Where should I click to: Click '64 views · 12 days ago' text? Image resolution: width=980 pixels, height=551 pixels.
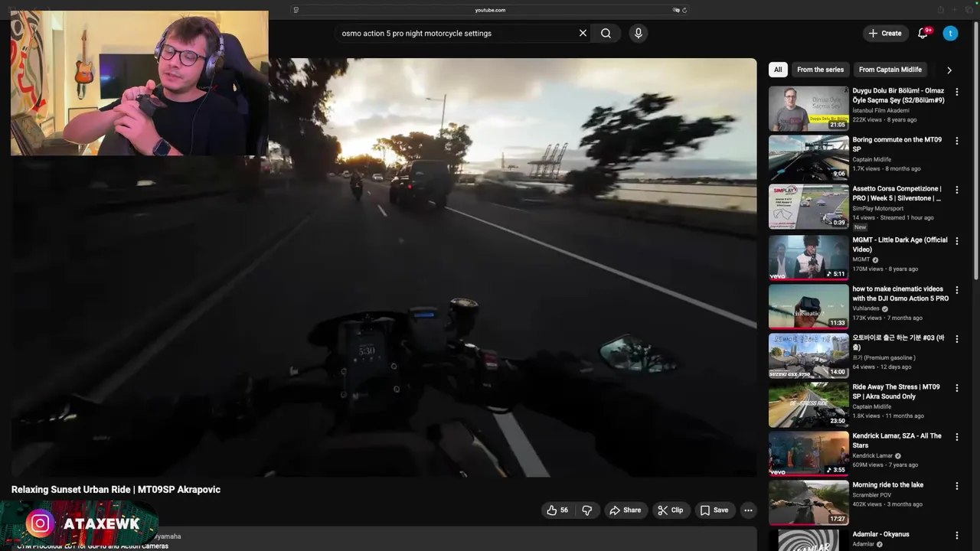tap(883, 367)
